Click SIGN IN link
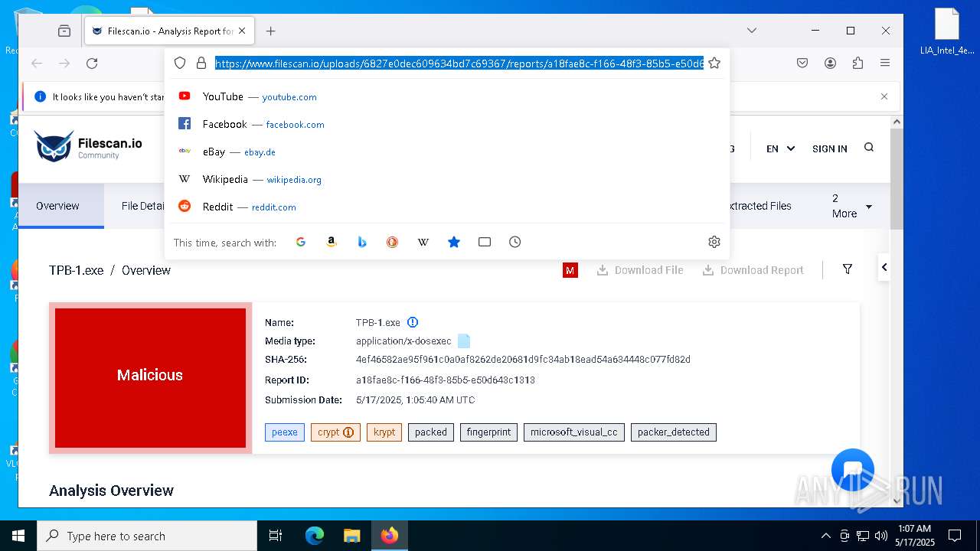This screenshot has width=980, height=551. pyautogui.click(x=830, y=148)
